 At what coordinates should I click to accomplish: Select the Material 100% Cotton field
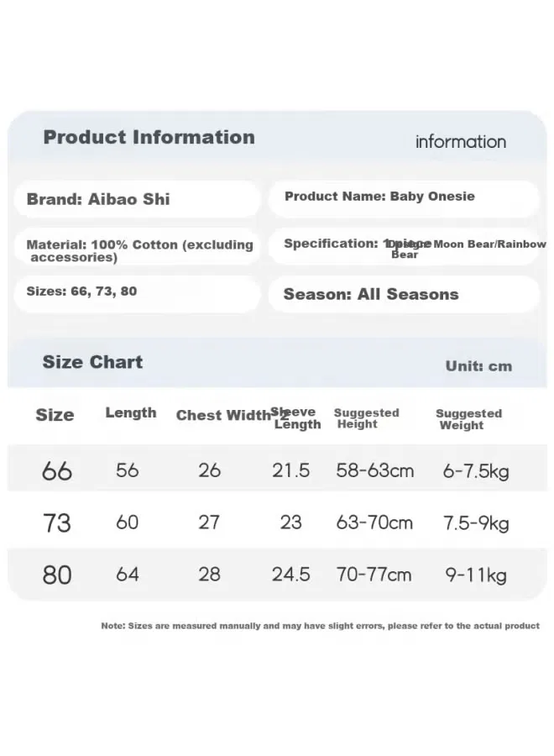pos(138,246)
